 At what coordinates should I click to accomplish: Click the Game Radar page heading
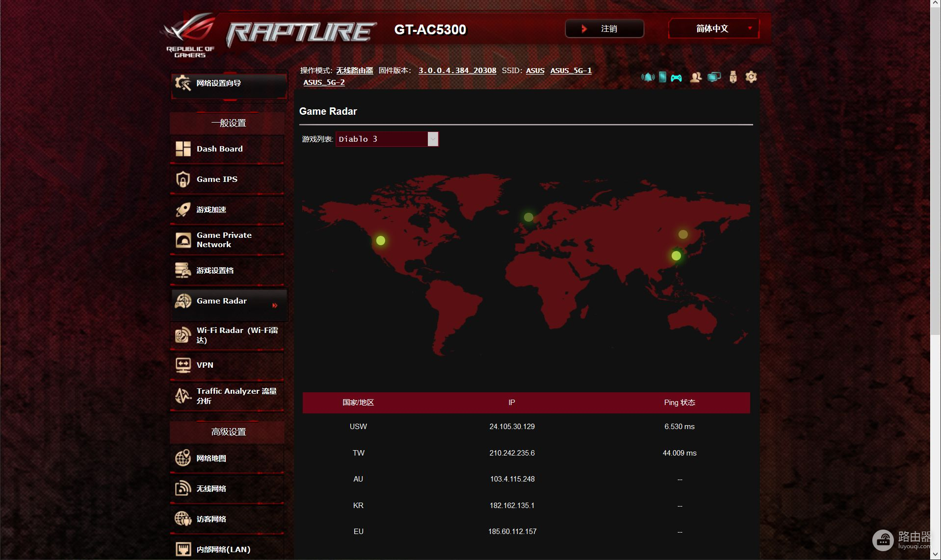point(328,111)
